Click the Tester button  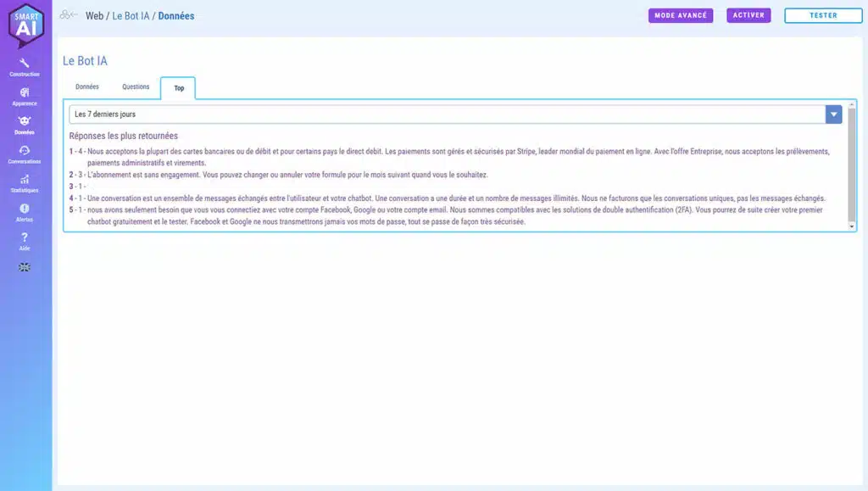coord(822,15)
